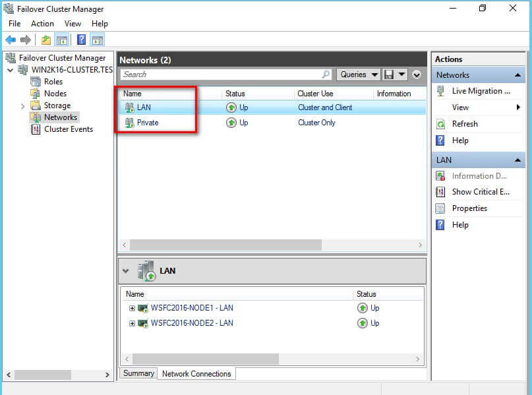Viewport: 532px width, 395px height.
Task: Collapse the LAN details panel chevron
Action: coord(126,271)
